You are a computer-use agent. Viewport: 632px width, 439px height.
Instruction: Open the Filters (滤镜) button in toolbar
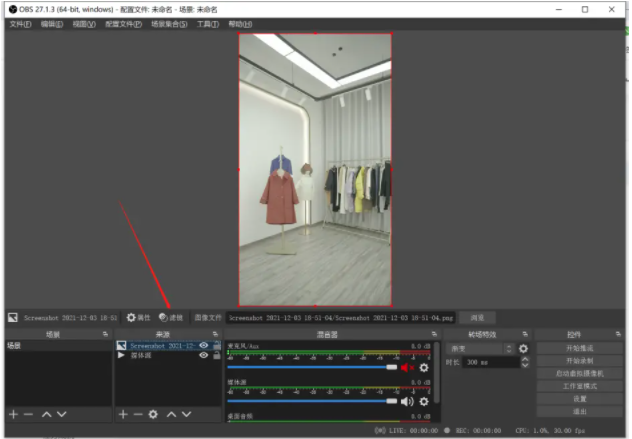click(x=171, y=318)
